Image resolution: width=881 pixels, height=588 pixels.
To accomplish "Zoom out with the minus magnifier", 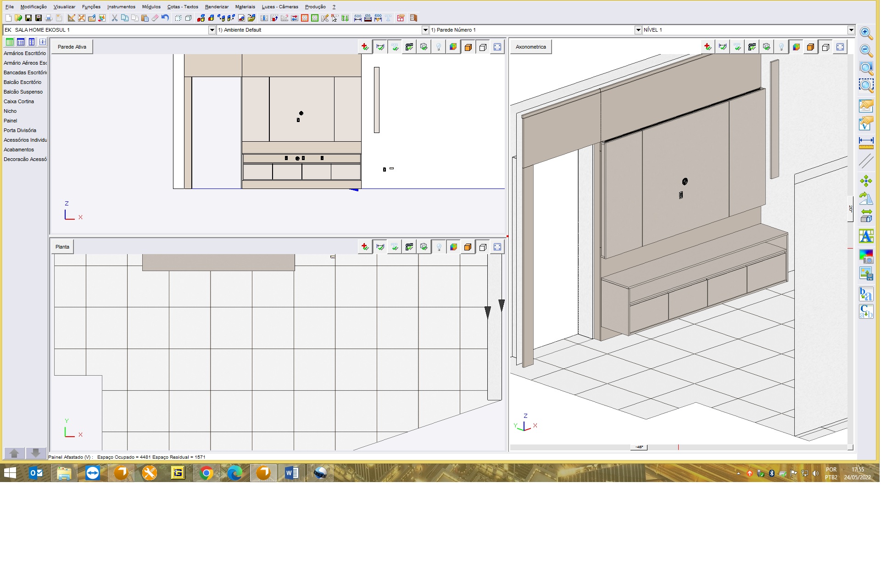I will tap(866, 50).
